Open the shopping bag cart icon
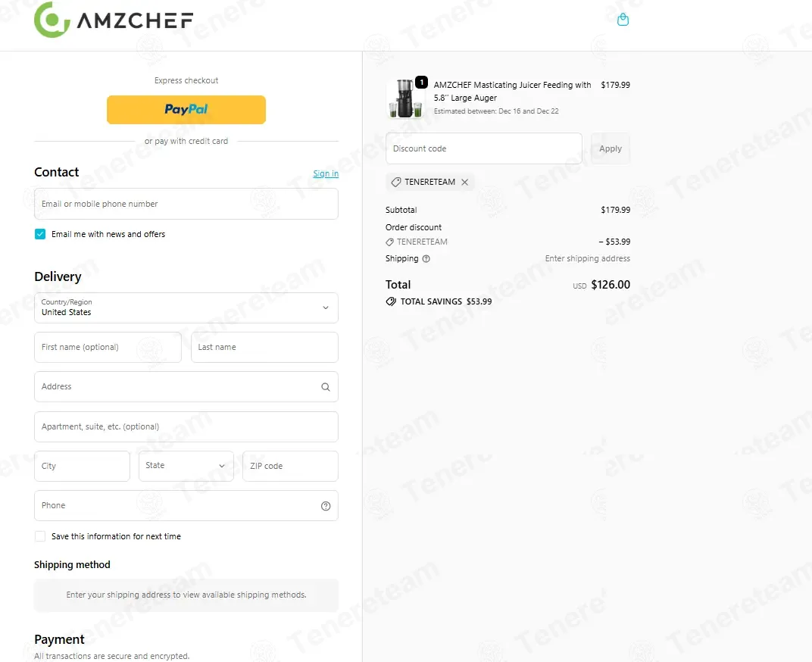Screen dimensions: 812x662 point(623,20)
